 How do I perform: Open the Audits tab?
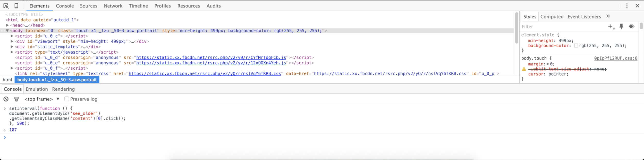pos(214,6)
